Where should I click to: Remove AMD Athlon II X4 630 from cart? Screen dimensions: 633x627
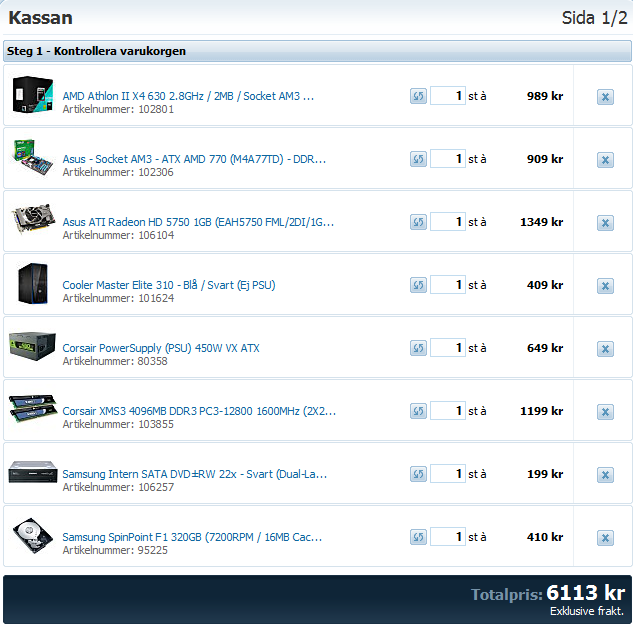point(605,97)
